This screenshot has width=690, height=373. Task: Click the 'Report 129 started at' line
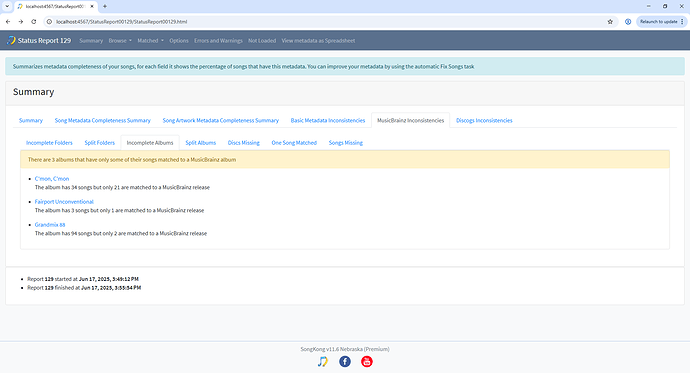[83, 279]
